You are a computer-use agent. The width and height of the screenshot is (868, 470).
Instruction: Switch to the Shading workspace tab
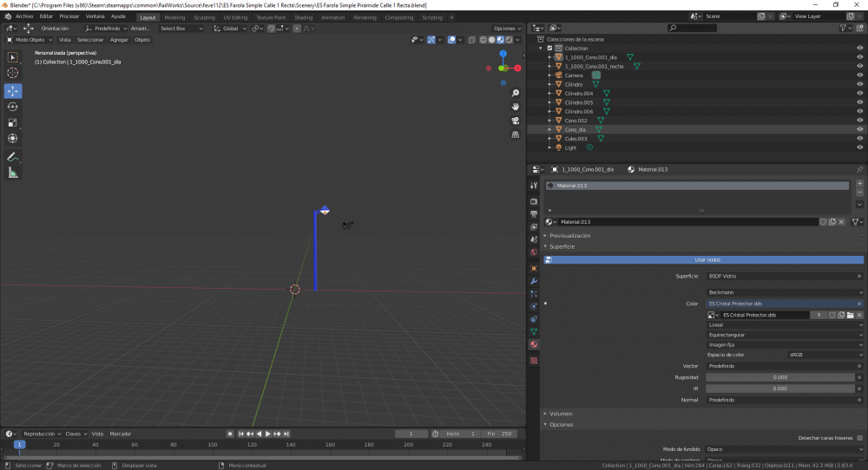[303, 17]
